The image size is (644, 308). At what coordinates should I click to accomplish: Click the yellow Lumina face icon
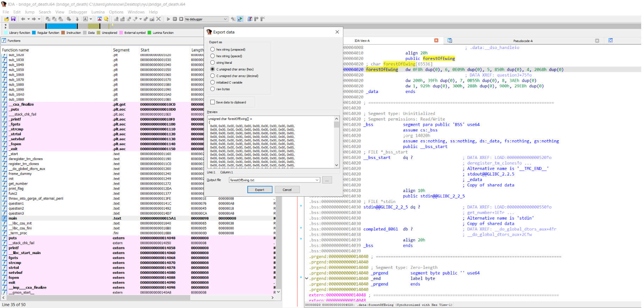tap(106, 19)
